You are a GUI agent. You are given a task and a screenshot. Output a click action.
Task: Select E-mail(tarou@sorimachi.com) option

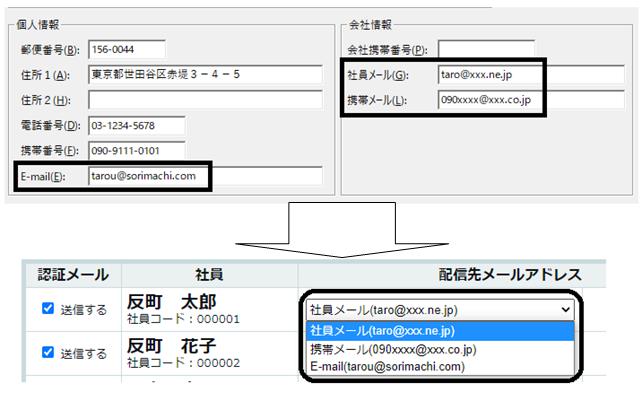tap(440, 366)
